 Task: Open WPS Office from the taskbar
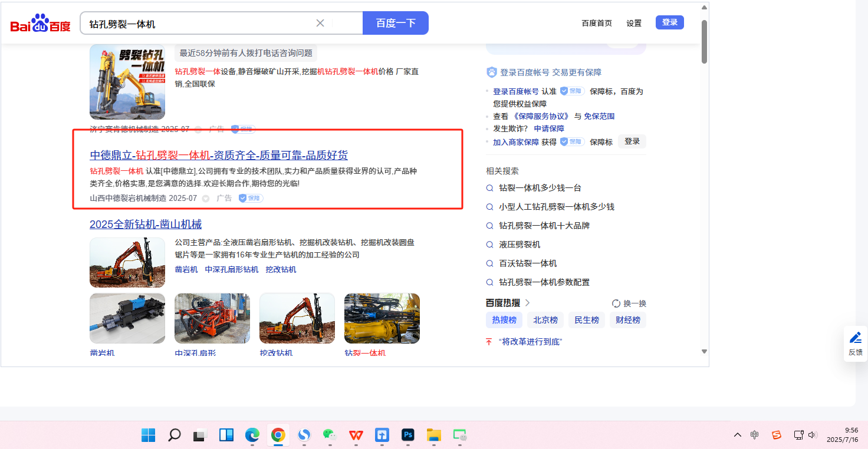[356, 435]
